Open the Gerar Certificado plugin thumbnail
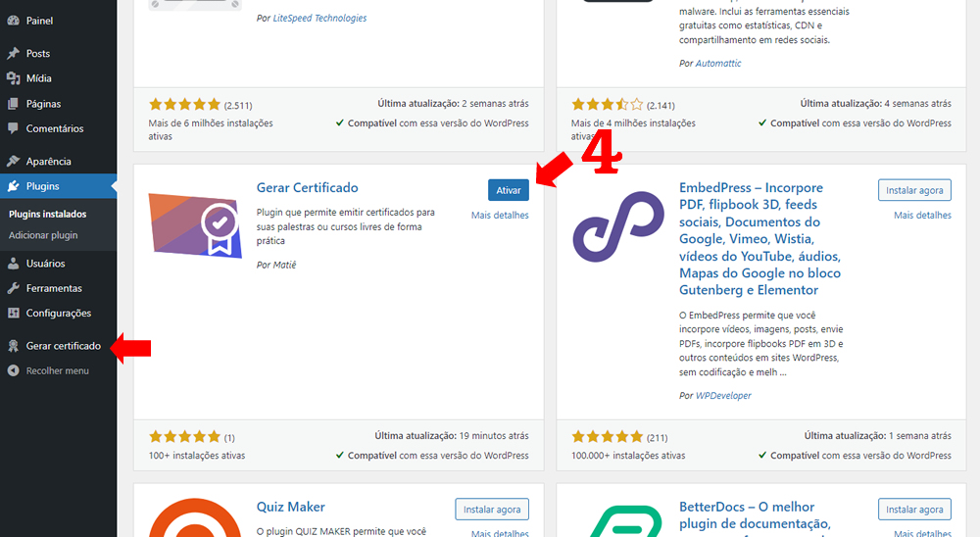This screenshot has height=537, width=980. point(195,225)
